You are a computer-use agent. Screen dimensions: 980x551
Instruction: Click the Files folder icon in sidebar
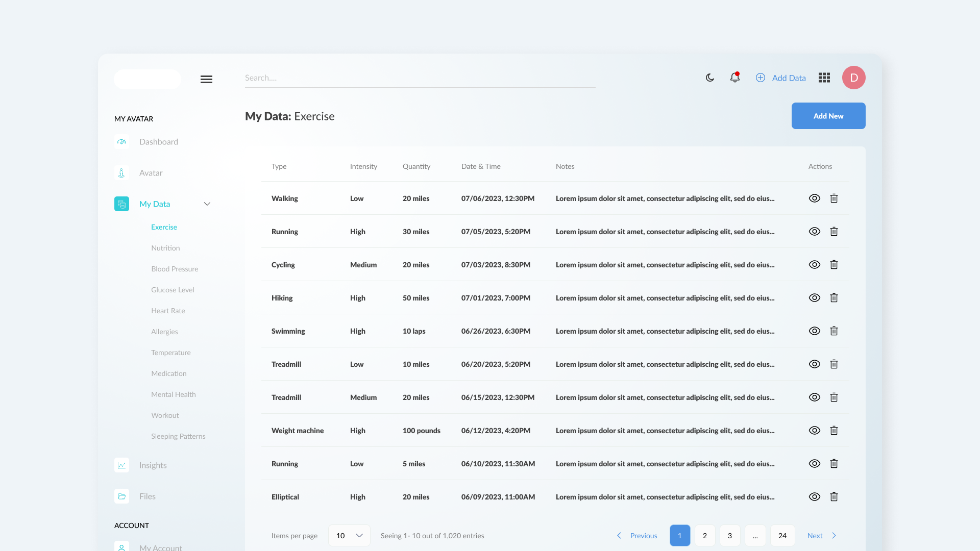point(121,496)
